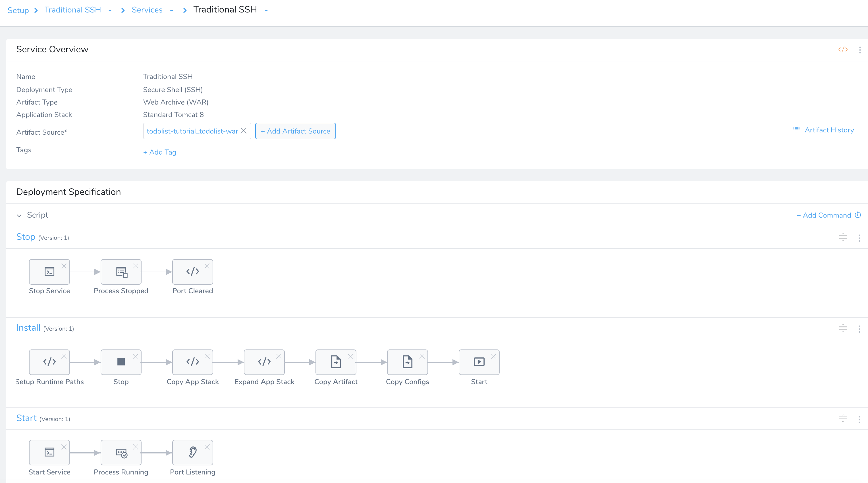Open Services breadcrumb dropdown arrow
The width and height of the screenshot is (868, 483).
tap(171, 11)
